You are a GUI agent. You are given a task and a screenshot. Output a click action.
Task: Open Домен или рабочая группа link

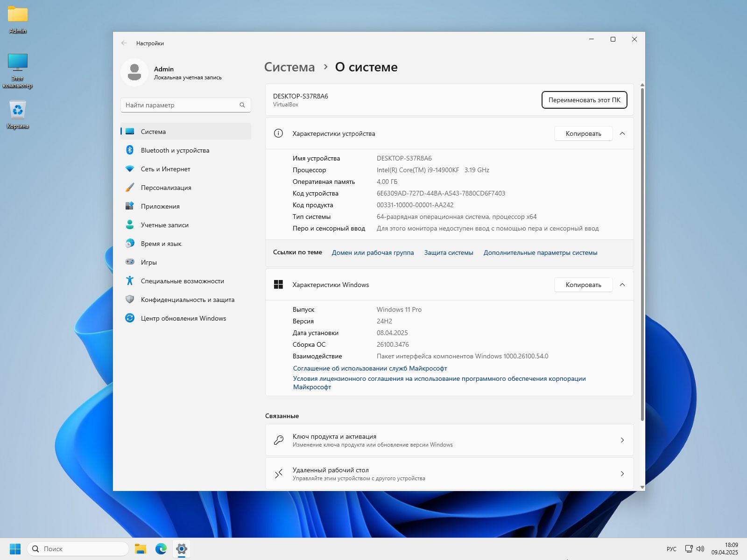click(x=373, y=252)
